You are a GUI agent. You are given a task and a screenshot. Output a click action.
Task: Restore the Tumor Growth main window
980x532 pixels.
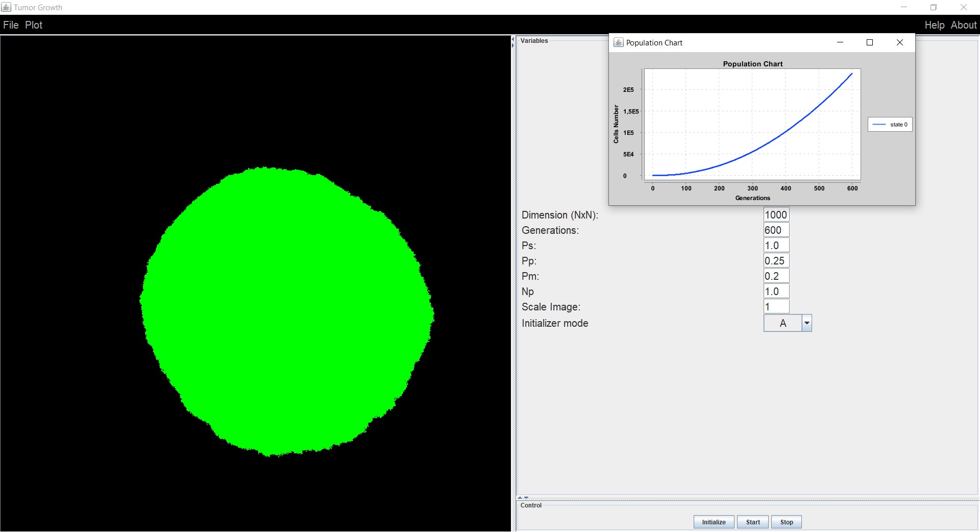pos(934,7)
